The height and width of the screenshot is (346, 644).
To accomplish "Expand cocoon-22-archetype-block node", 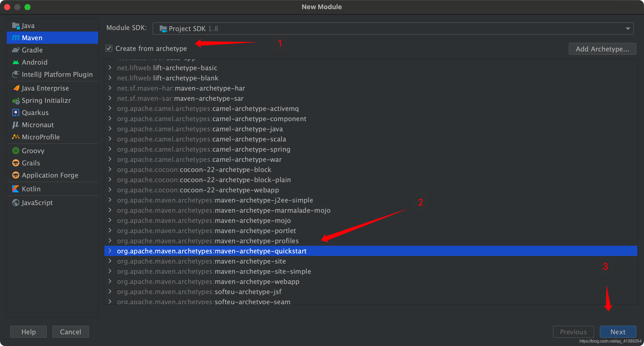I will 110,169.
